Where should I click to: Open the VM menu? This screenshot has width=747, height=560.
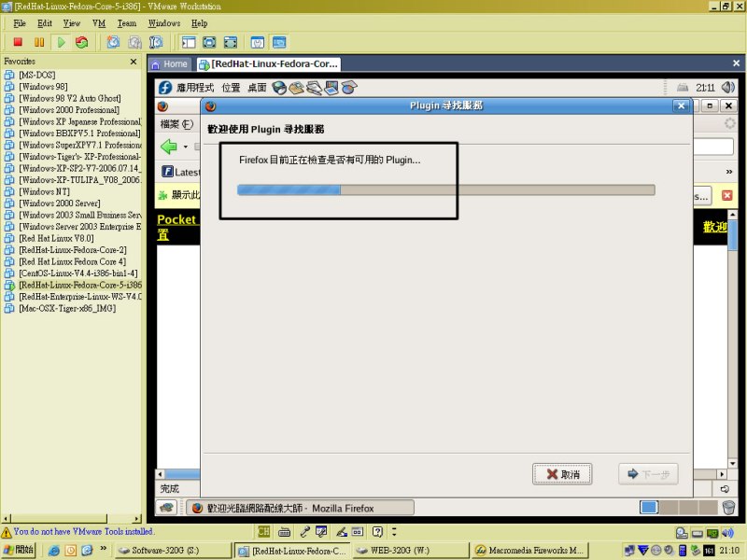[99, 23]
